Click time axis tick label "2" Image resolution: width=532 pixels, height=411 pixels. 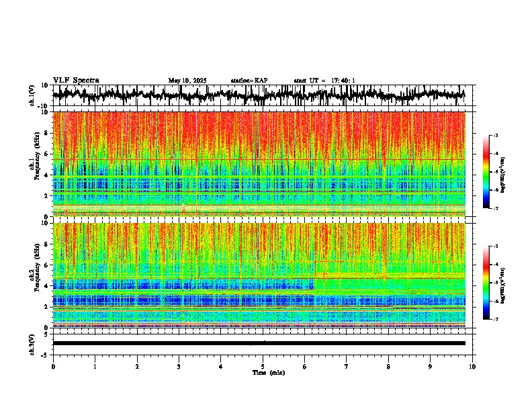pos(137,367)
